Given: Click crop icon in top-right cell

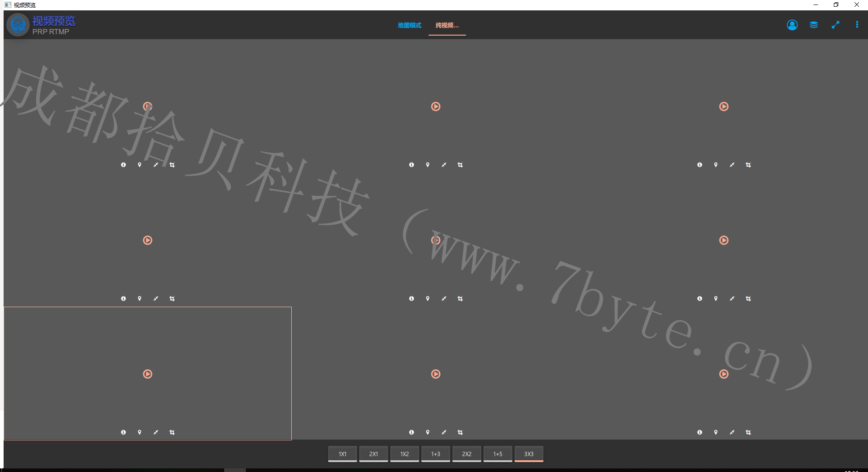Looking at the screenshot, I should [748, 165].
